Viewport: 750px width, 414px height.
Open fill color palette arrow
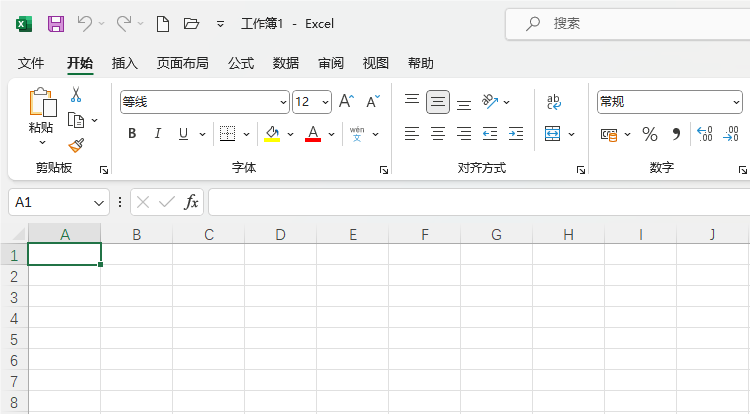(x=290, y=134)
